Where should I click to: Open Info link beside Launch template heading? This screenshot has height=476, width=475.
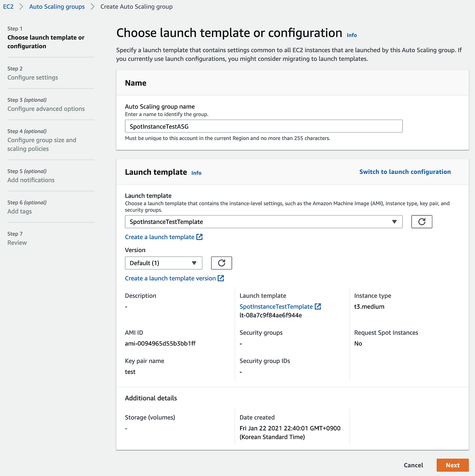(196, 173)
